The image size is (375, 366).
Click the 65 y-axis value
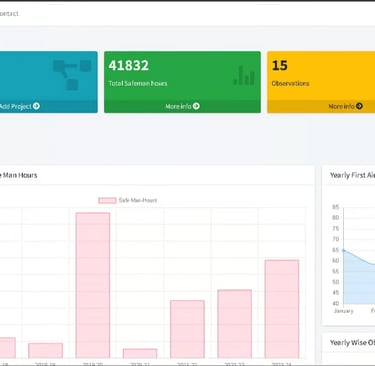click(x=335, y=250)
